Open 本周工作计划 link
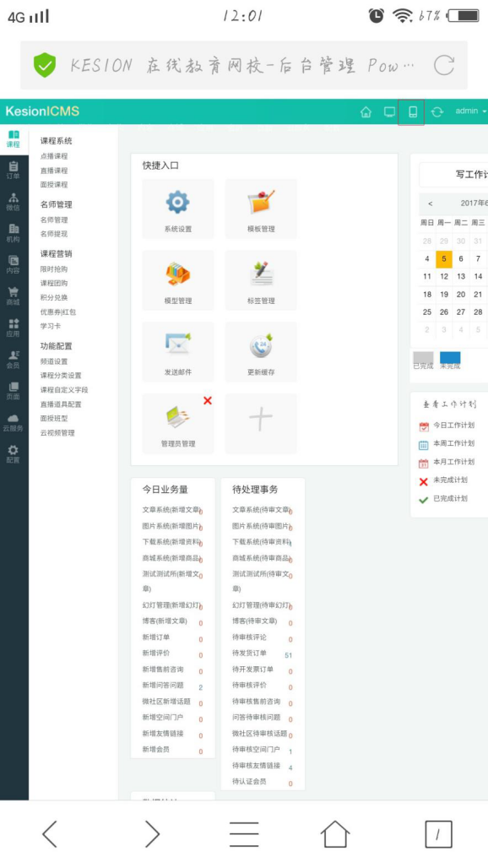 [453, 443]
